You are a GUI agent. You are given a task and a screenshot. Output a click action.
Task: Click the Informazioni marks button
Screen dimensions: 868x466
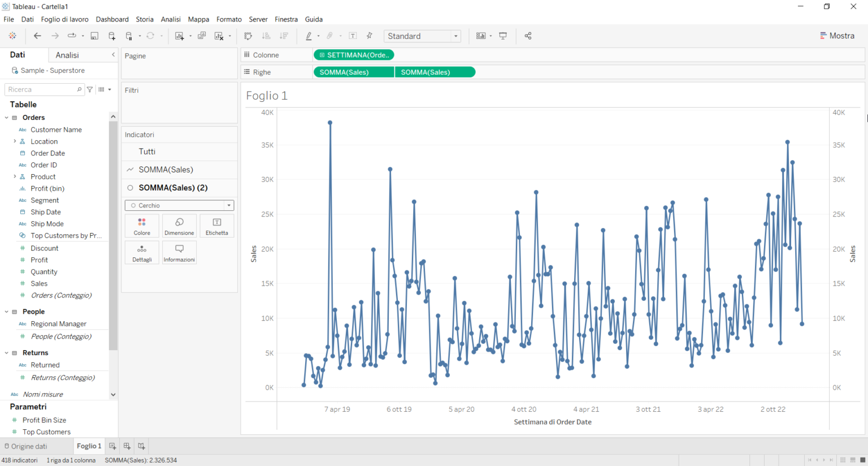(x=179, y=252)
